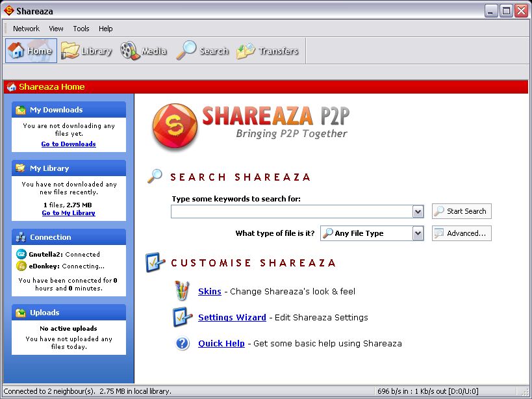
Task: Expand the search keywords dropdown arrow
Action: coord(418,212)
